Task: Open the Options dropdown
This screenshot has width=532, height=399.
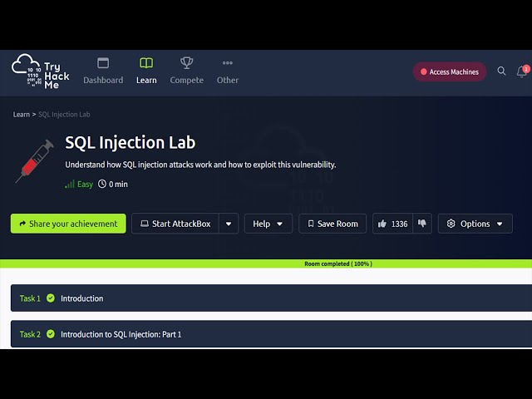Action: (475, 224)
